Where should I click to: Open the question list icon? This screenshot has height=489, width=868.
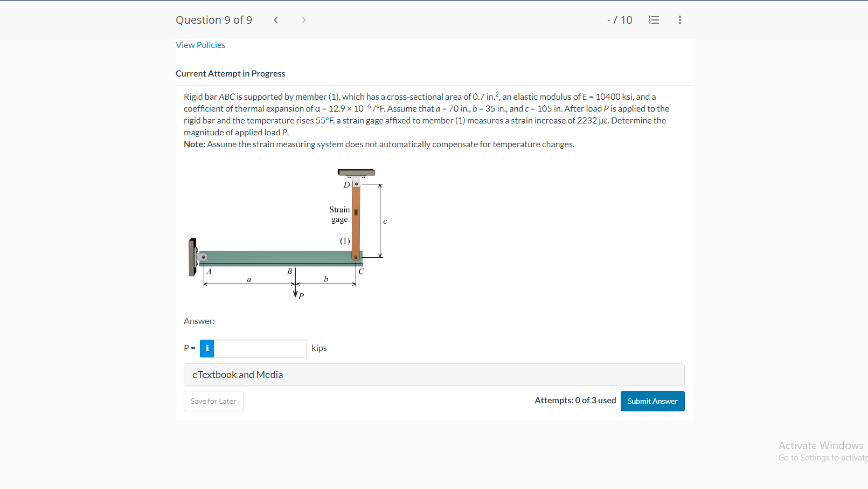(654, 20)
